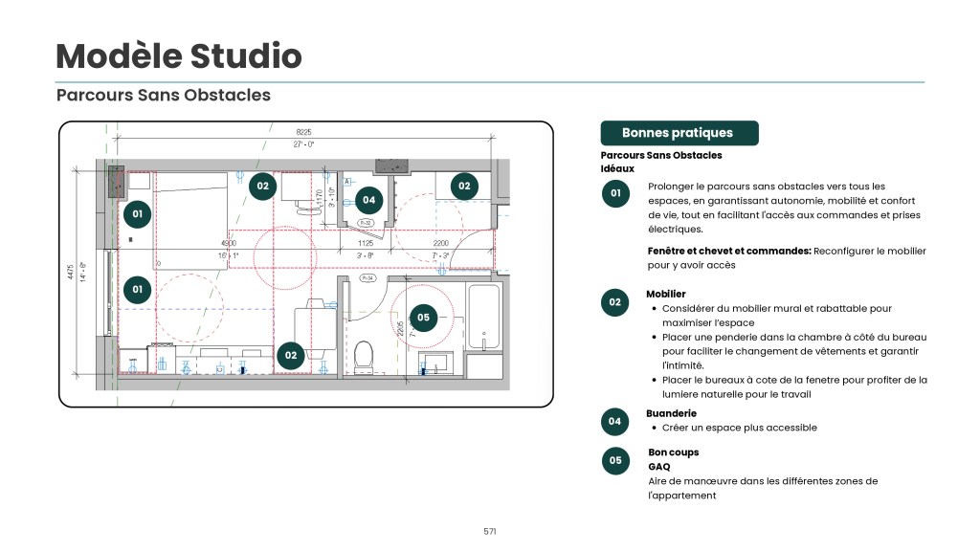
Task: Click the bathtub symbol on the floor plan
Action: click(483, 316)
